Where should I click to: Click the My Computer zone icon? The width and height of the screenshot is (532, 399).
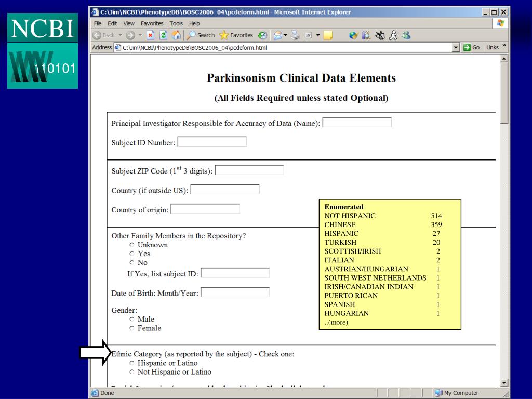[438, 393]
